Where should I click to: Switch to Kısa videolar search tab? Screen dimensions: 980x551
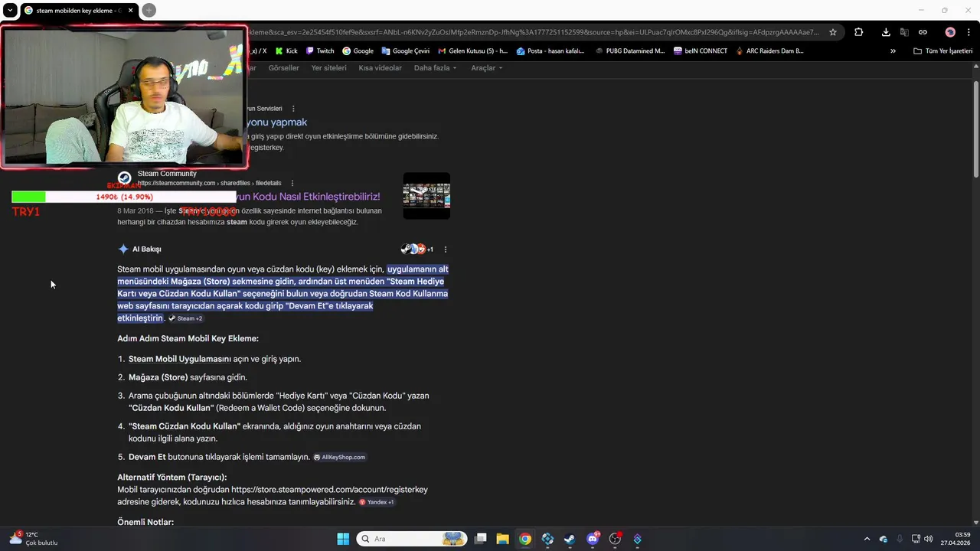[380, 67]
